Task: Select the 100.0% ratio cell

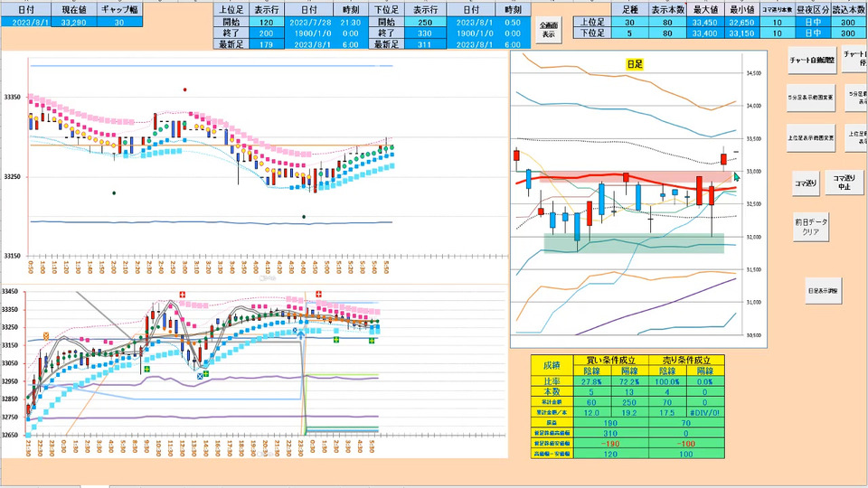Action: pos(667,381)
